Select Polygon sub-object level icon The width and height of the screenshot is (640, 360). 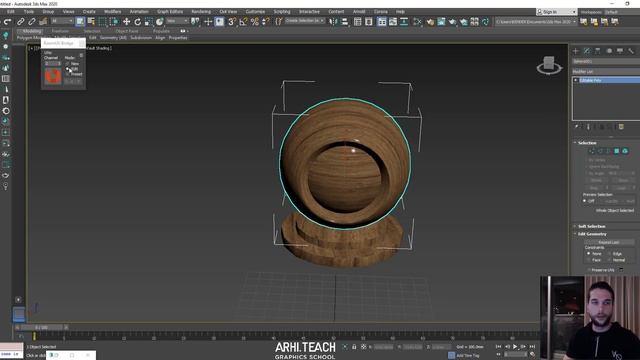617,151
